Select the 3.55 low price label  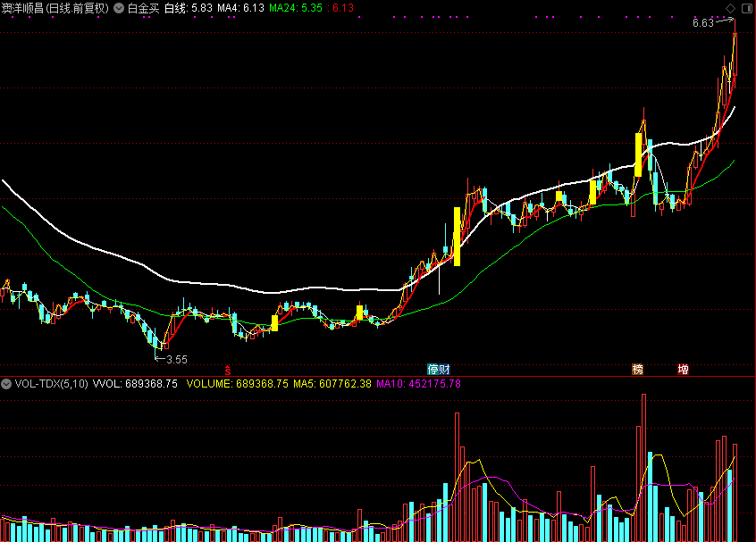[176, 360]
